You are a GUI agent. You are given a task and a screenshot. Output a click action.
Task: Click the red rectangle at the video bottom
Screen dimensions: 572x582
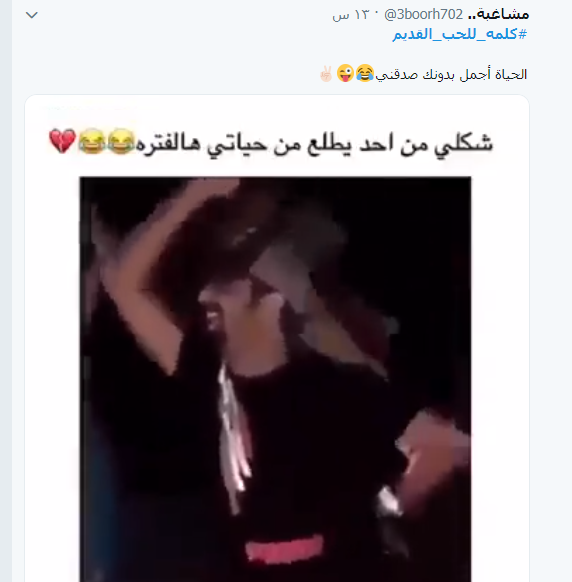[284, 548]
